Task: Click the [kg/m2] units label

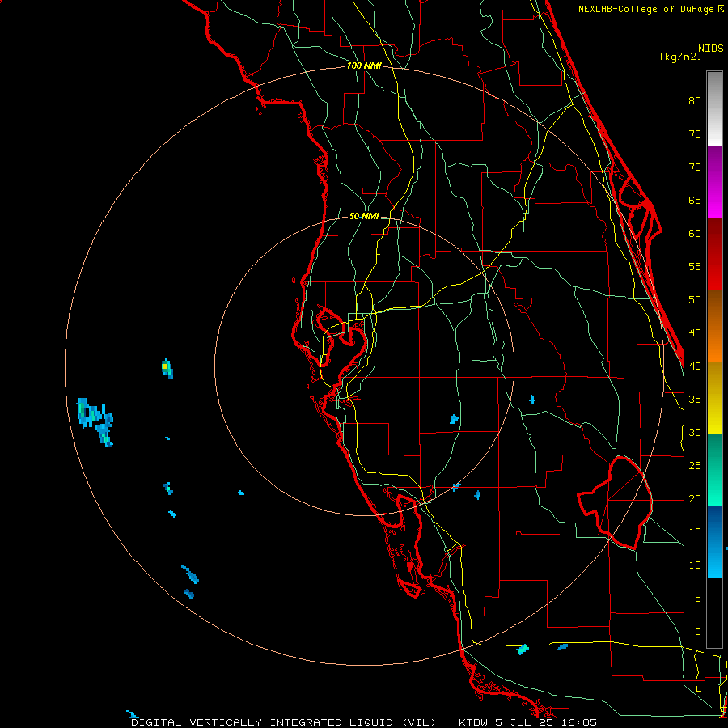Action: tap(680, 57)
